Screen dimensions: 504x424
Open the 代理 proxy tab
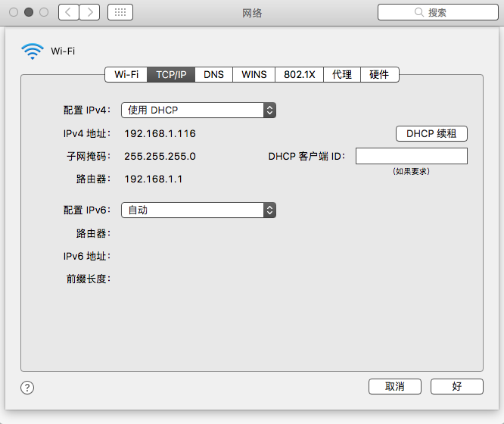click(x=342, y=74)
